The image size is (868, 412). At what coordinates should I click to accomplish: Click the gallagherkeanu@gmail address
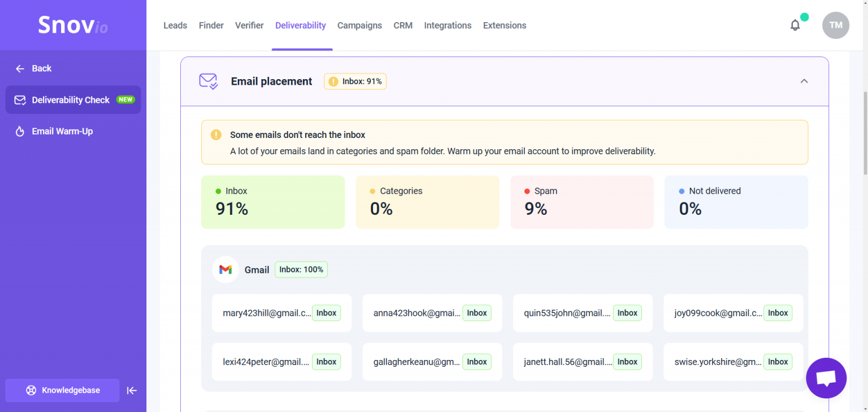point(416,362)
